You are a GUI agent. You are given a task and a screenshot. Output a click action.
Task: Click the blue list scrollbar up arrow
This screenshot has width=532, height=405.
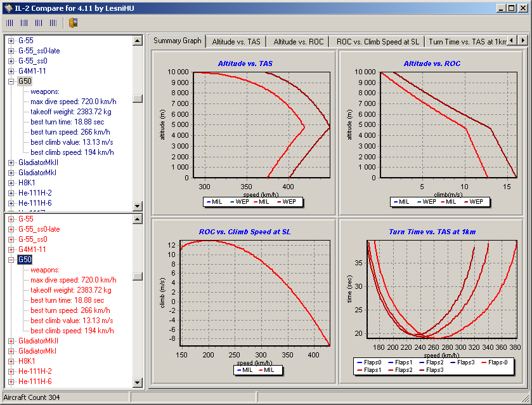[x=137, y=41]
